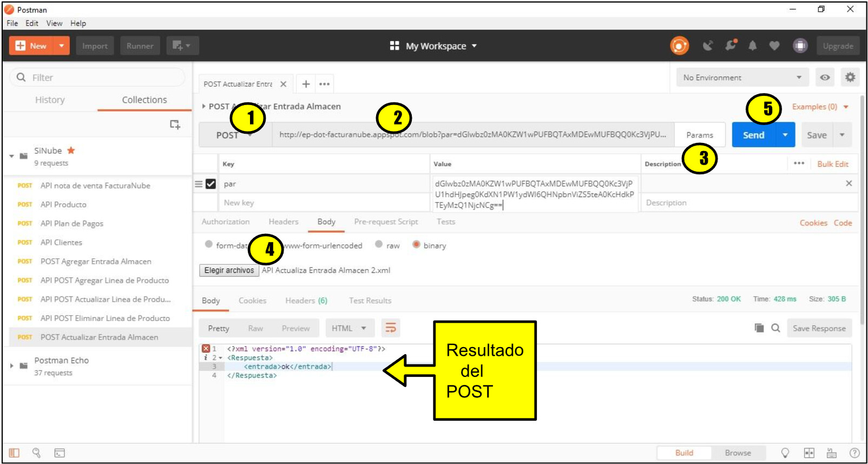Open manage environments gear icon
This screenshot has height=464, width=868.
click(850, 77)
